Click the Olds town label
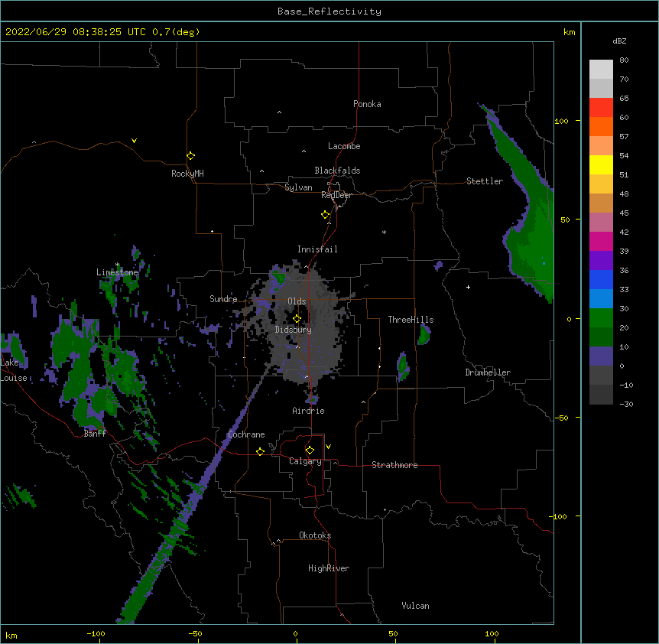 click(297, 301)
